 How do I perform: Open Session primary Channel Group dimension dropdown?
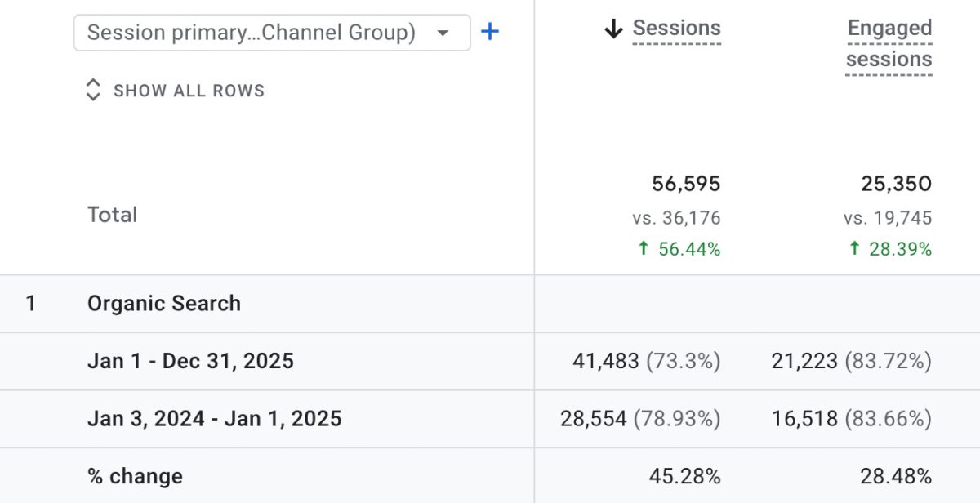272,33
